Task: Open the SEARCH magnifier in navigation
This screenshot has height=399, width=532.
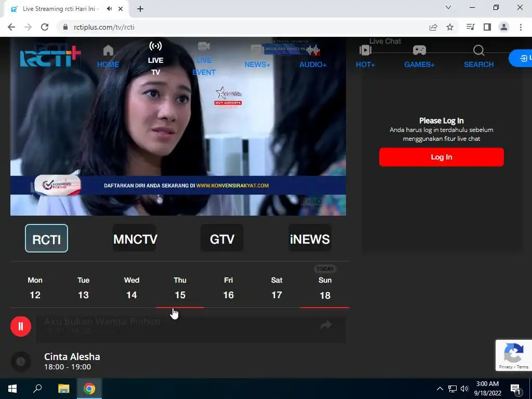Action: coord(478,56)
